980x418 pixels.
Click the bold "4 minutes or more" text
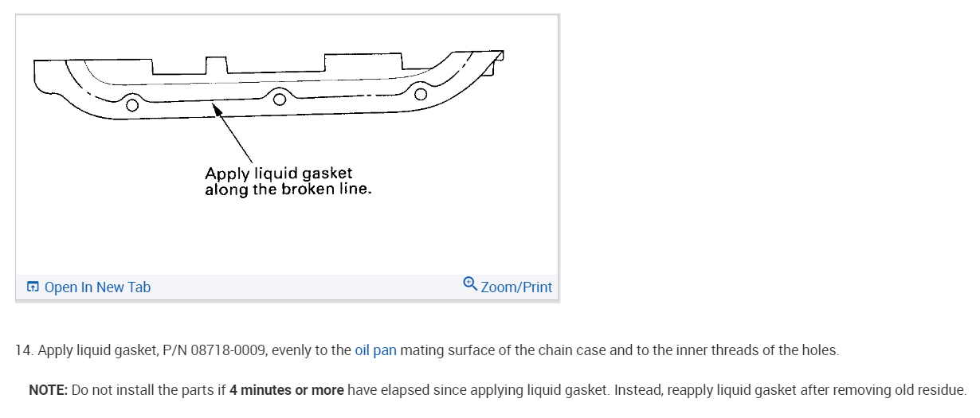click(x=287, y=390)
